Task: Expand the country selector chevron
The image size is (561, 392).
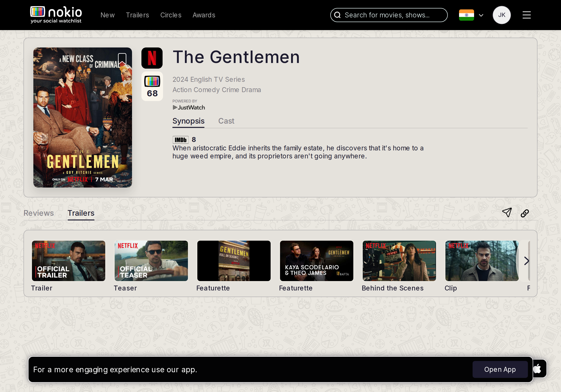Action: (481, 16)
